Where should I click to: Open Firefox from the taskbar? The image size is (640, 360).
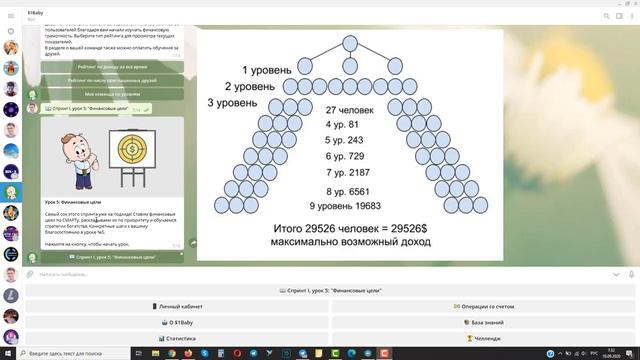pyautogui.click(x=188, y=353)
